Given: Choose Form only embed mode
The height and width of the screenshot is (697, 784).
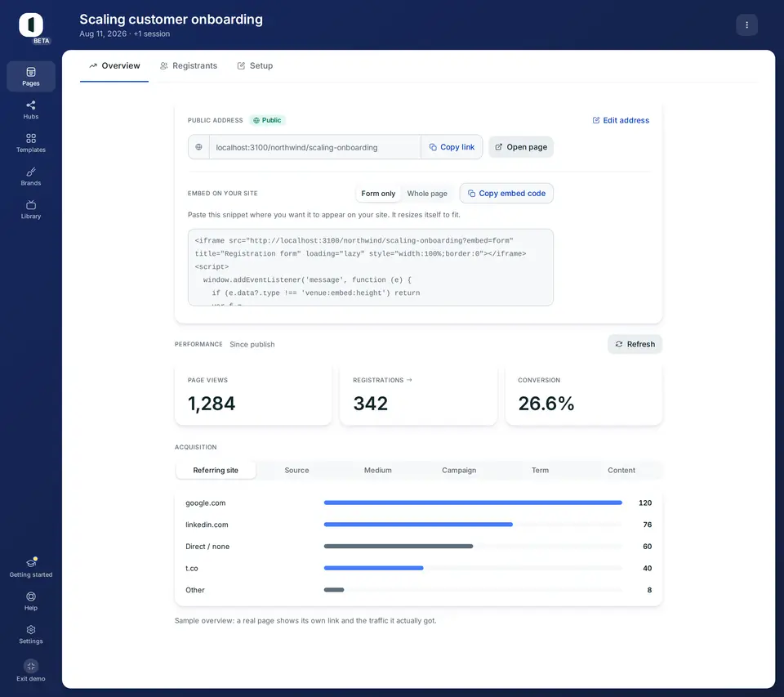Looking at the screenshot, I should 378,194.
